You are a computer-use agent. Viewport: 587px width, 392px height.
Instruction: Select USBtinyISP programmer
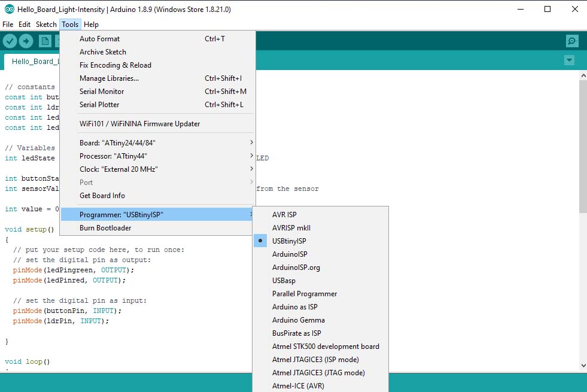[321, 241]
